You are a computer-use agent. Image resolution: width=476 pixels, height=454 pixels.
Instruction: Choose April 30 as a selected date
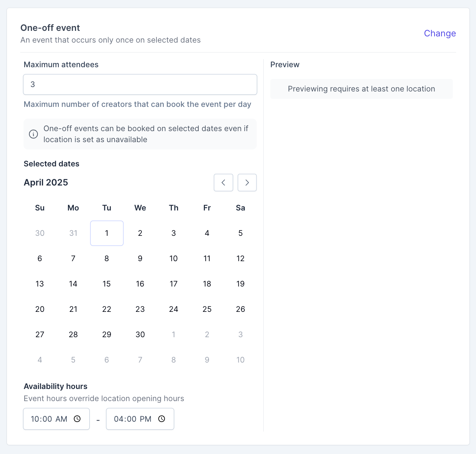click(x=140, y=335)
